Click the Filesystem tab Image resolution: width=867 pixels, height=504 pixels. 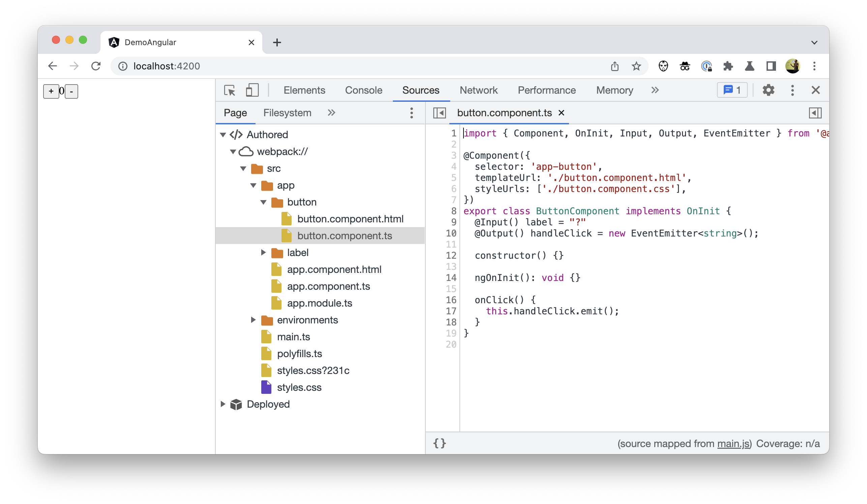(x=288, y=112)
